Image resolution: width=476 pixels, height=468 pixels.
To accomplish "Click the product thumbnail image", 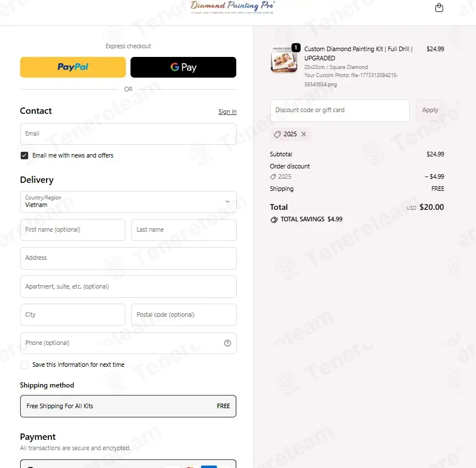I will [x=284, y=60].
